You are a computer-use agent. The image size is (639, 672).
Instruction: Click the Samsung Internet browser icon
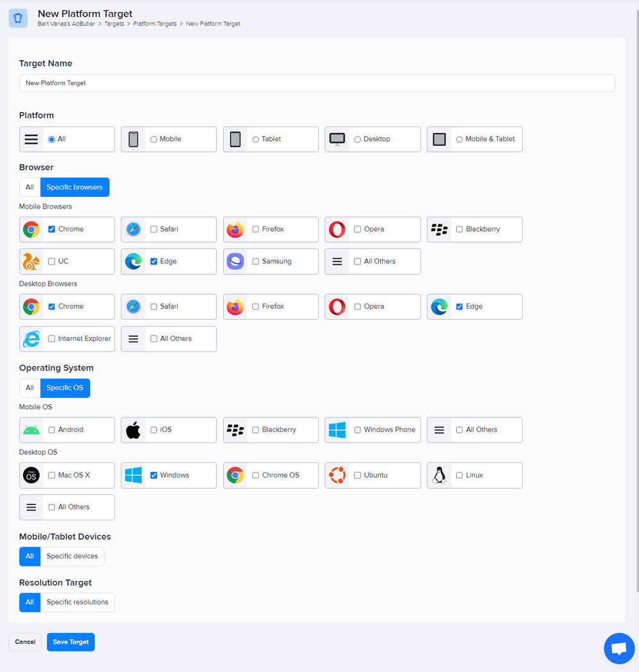[x=235, y=262]
